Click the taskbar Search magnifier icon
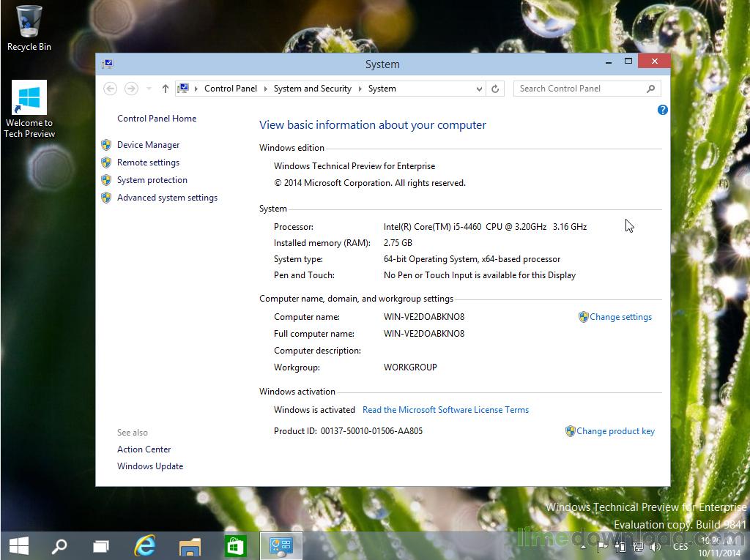The width and height of the screenshot is (750, 560). click(59, 545)
